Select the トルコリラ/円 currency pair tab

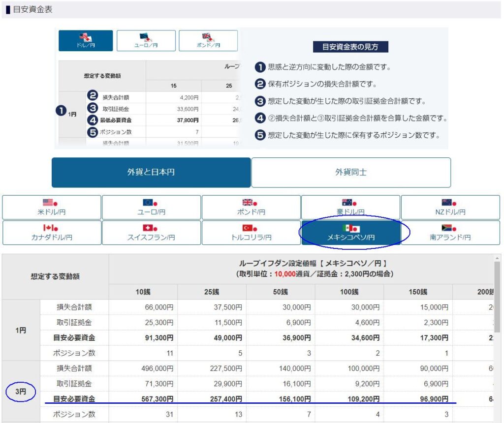(251, 233)
